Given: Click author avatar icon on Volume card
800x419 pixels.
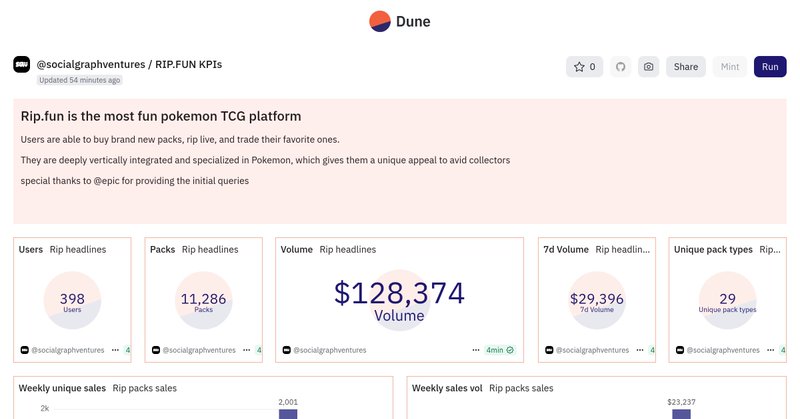Looking at the screenshot, I should pyautogui.click(x=287, y=350).
